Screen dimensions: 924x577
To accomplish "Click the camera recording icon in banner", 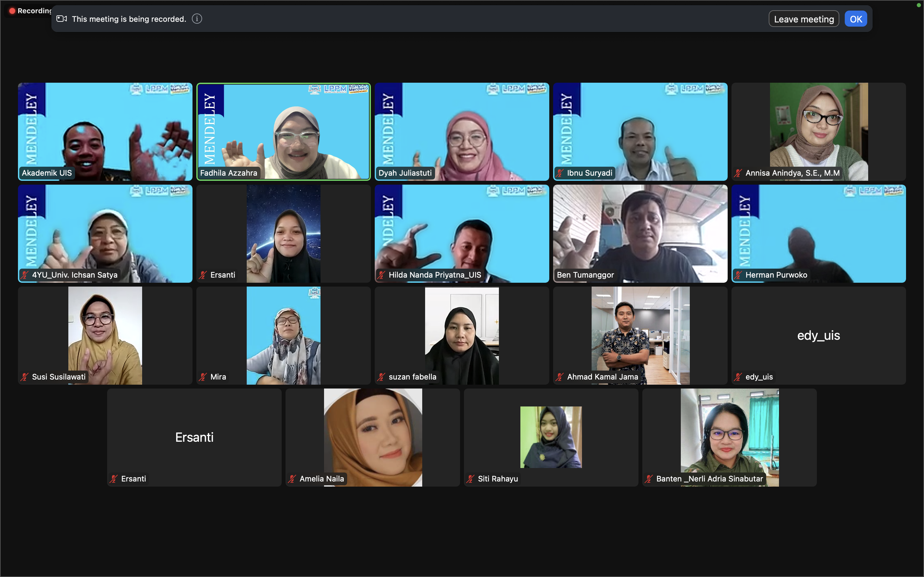I will (62, 19).
